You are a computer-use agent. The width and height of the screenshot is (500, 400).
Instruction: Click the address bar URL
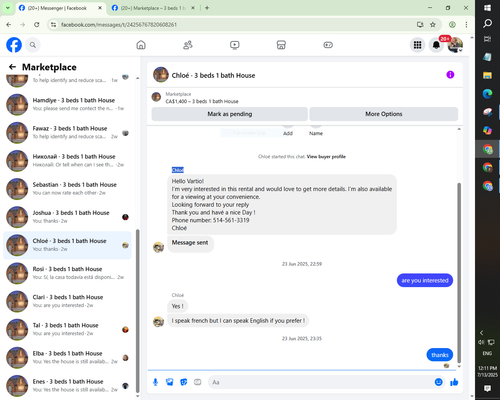pos(119,25)
